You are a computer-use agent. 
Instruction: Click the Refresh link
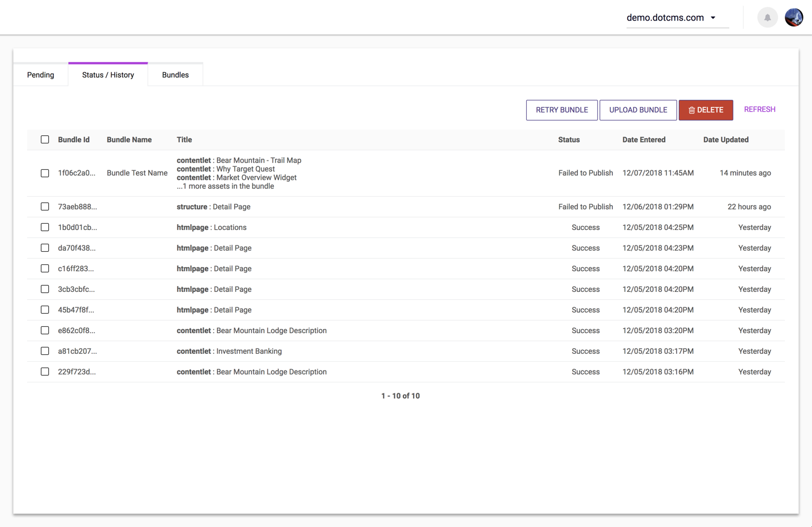(759, 110)
